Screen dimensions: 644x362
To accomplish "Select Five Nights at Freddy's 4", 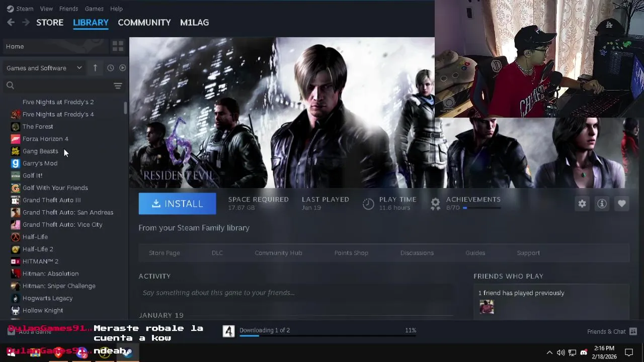I will pyautogui.click(x=58, y=114).
